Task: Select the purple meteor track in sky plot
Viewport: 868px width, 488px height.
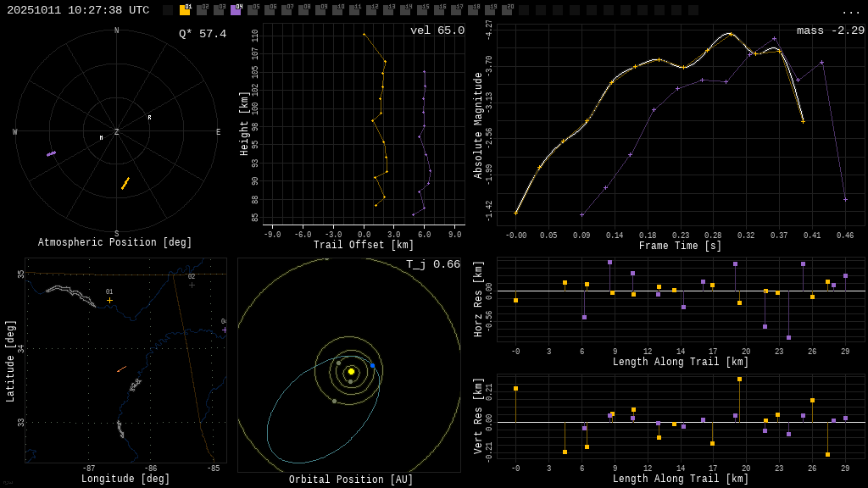Action: pyautogui.click(x=51, y=153)
